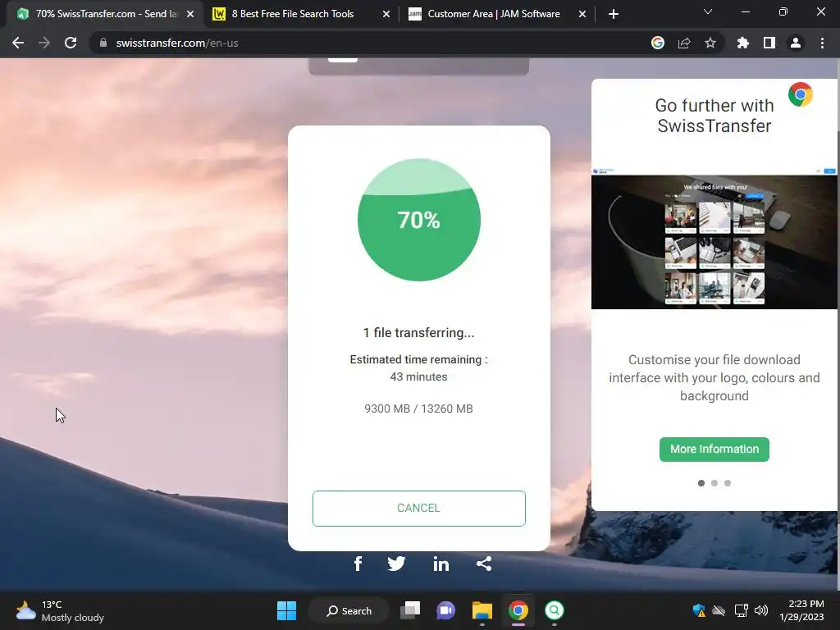Go forward to next page
This screenshot has width=840, height=630.
[44, 43]
